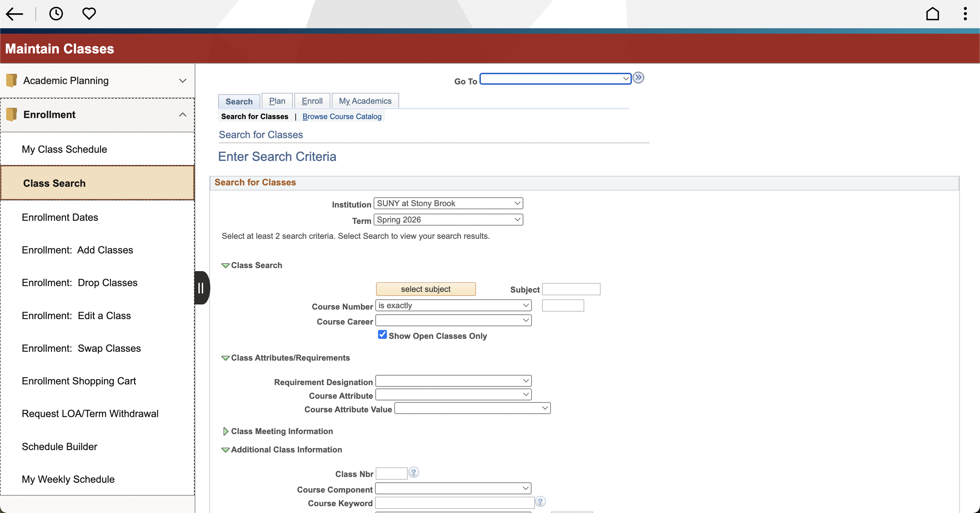Switch to the My Academics tab

[x=365, y=101]
